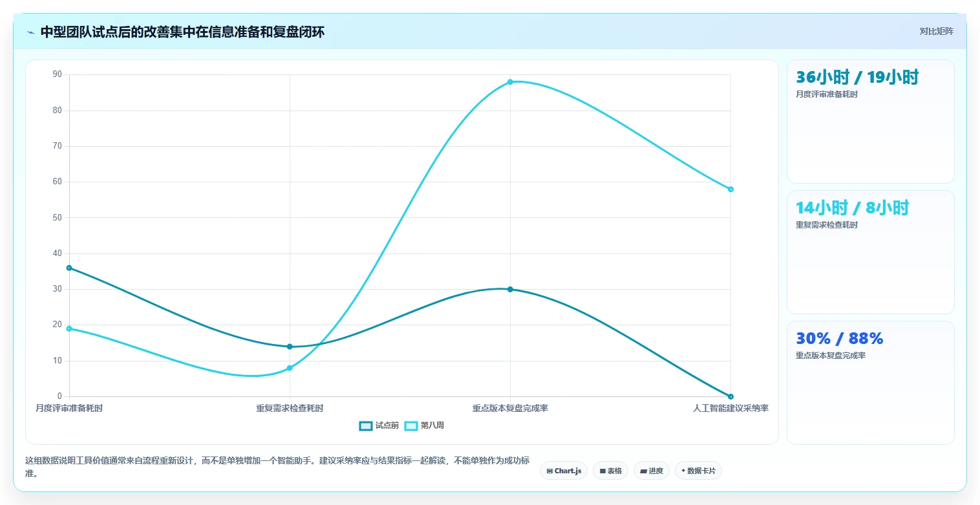Click the x-axis label 重复需求检查耗时

click(x=290, y=408)
